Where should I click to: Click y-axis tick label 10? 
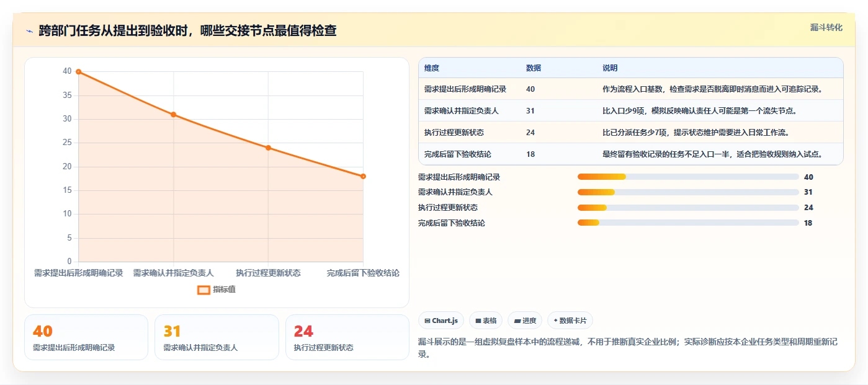point(67,214)
